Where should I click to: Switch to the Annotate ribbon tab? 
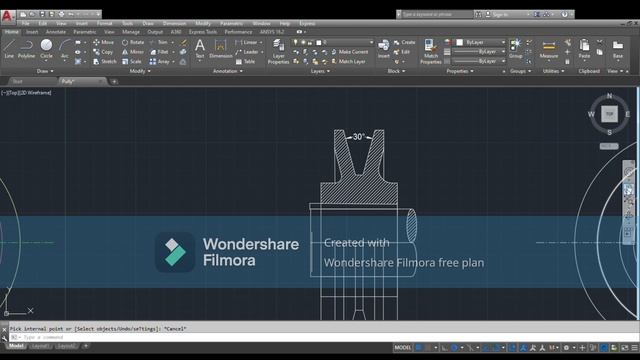coord(56,32)
